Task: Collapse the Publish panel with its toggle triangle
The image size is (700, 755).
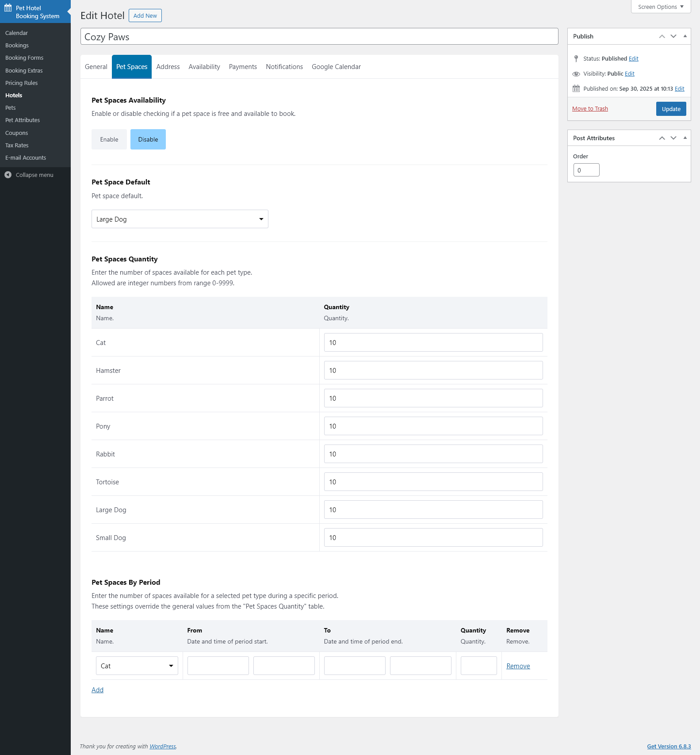Action: [x=685, y=36]
